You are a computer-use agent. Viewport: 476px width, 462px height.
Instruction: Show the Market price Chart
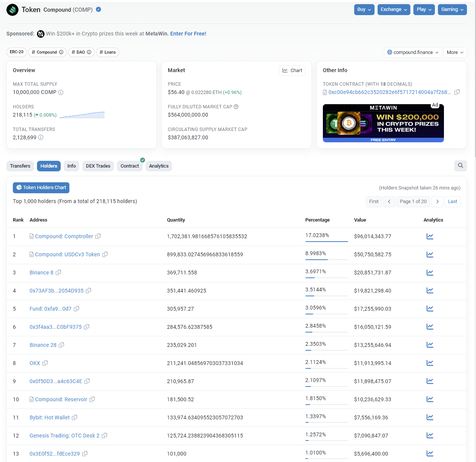pyautogui.click(x=292, y=71)
